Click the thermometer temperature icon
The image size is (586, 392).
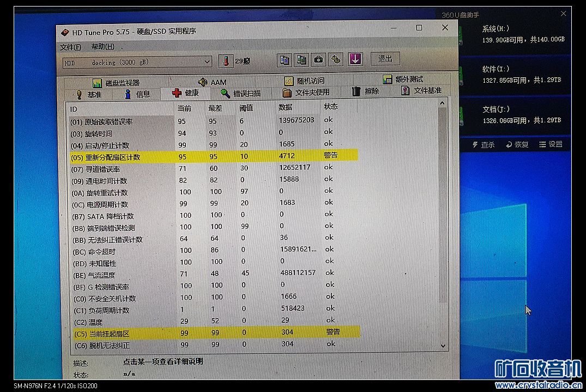tap(226, 61)
